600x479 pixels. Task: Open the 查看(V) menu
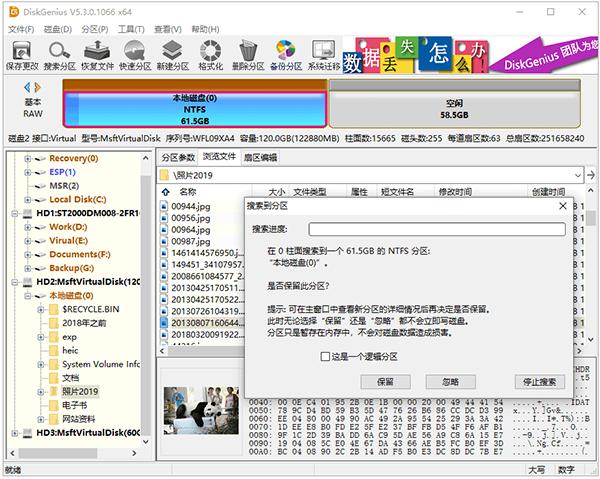pos(168,29)
